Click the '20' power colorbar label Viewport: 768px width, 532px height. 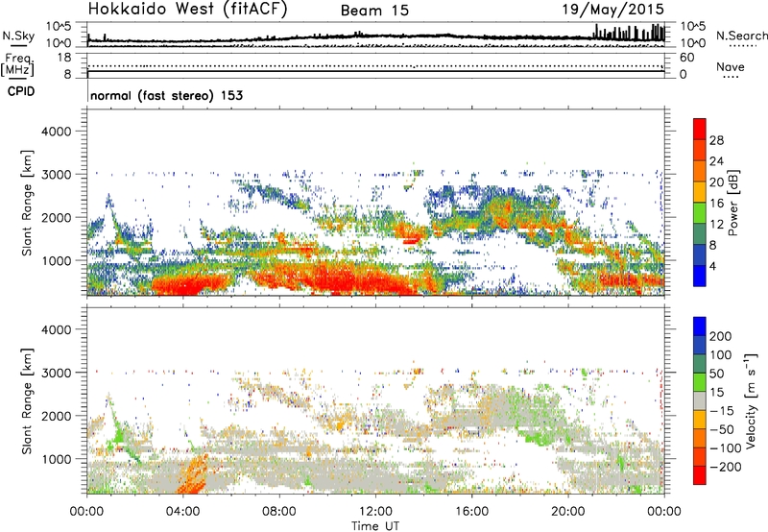pyautogui.click(x=716, y=182)
